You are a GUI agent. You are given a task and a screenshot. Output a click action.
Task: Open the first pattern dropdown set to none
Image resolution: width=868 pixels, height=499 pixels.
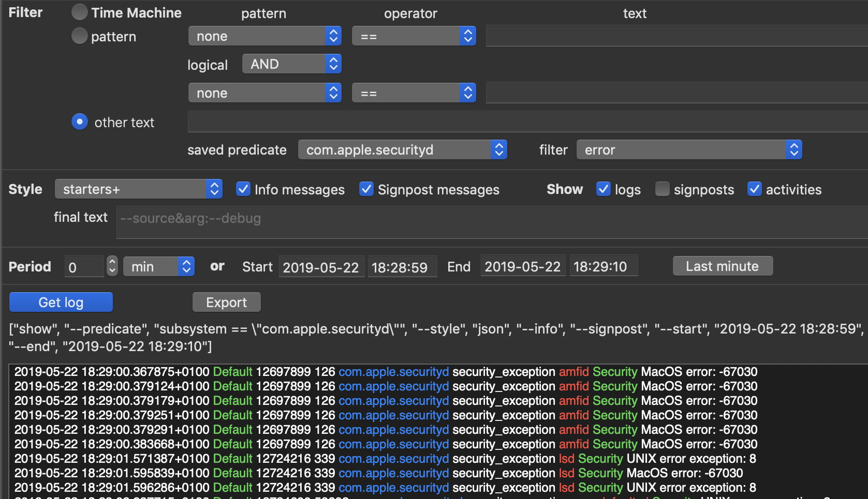264,36
